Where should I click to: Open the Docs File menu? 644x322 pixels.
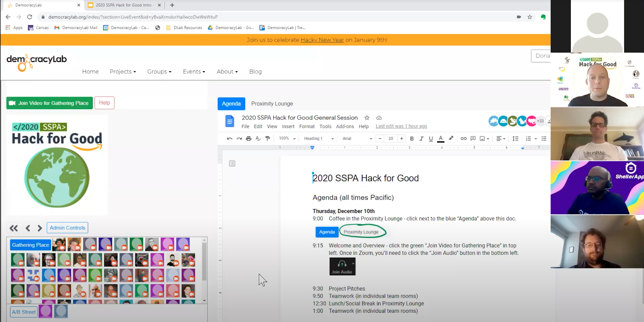[246, 126]
